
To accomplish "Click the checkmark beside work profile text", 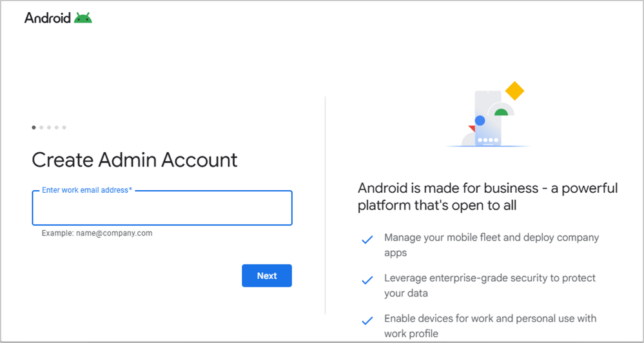I will click(367, 320).
